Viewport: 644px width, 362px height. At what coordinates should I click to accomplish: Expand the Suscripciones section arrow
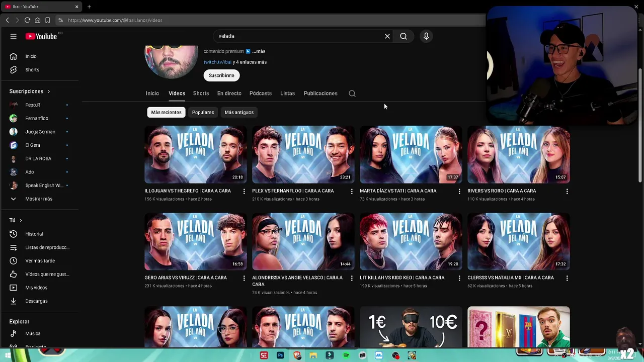click(x=49, y=92)
